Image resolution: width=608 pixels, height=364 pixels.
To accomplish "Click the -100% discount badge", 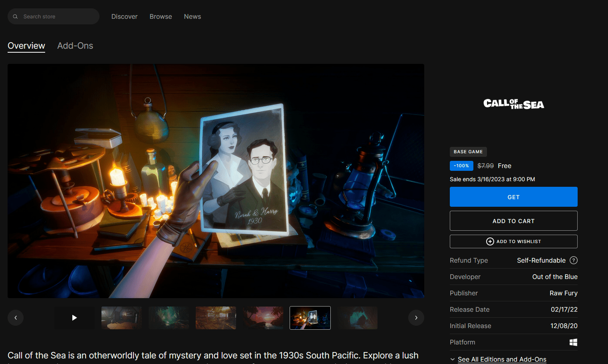I will [x=461, y=166].
